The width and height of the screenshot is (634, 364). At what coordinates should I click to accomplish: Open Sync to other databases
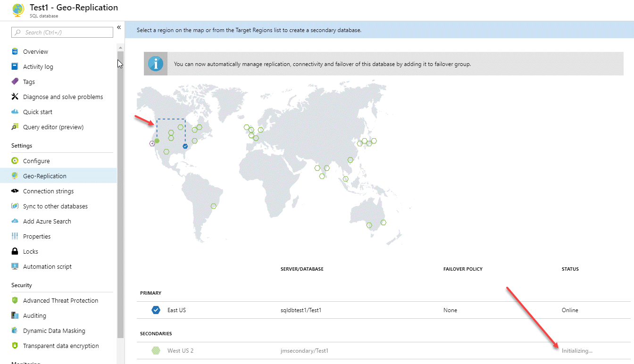click(x=55, y=206)
